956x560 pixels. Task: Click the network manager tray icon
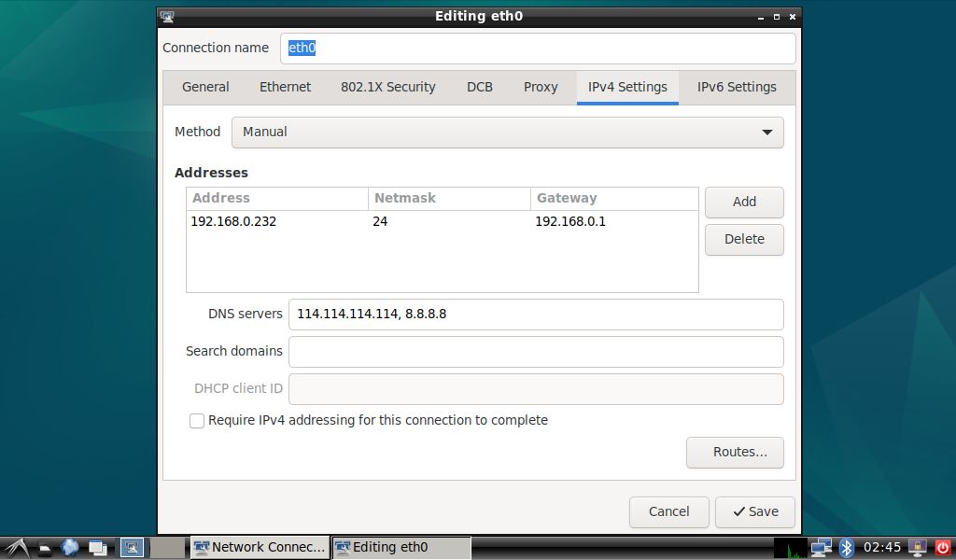coord(822,548)
